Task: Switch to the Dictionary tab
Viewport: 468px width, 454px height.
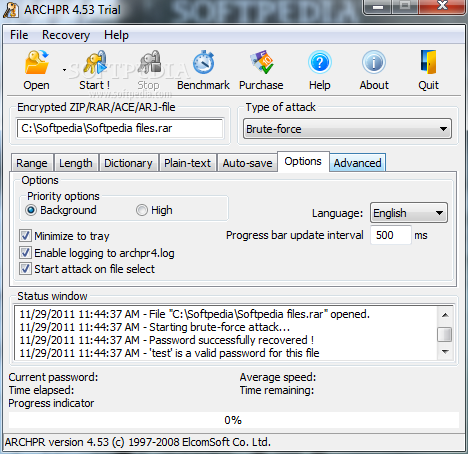Action: click(128, 163)
